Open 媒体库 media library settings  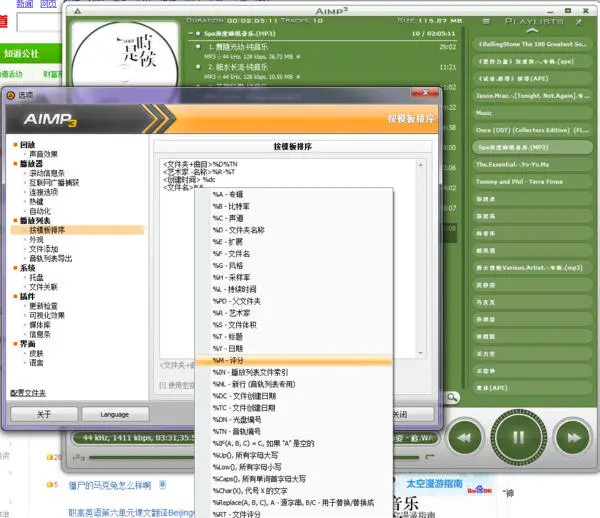point(40,325)
